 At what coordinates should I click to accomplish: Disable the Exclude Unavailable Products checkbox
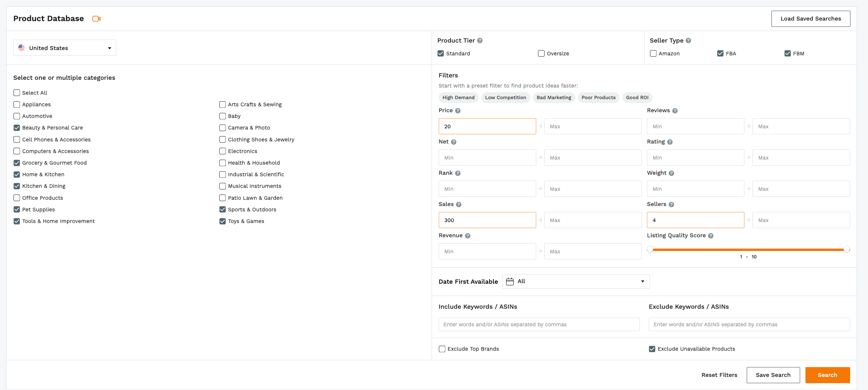651,348
